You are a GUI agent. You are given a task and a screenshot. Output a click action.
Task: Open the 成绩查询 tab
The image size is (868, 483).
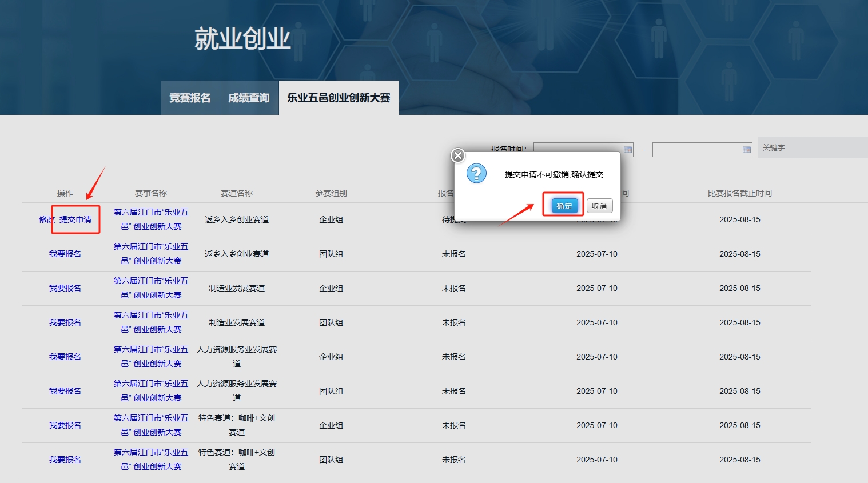pos(249,98)
